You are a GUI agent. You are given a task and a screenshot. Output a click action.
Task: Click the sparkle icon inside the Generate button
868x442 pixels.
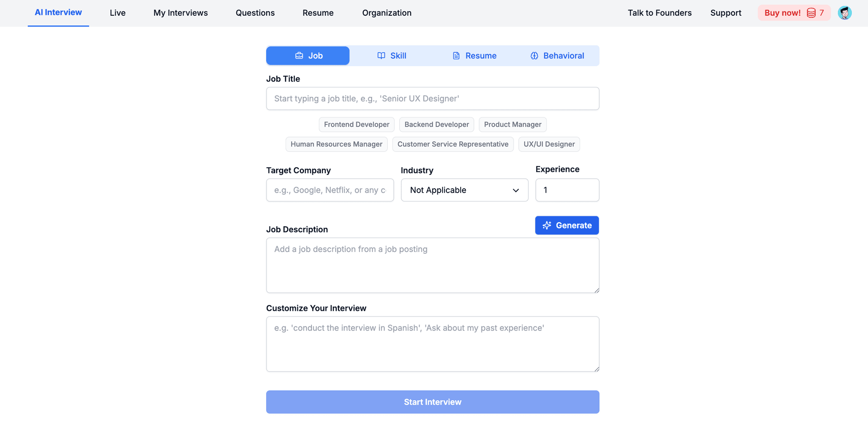click(547, 225)
